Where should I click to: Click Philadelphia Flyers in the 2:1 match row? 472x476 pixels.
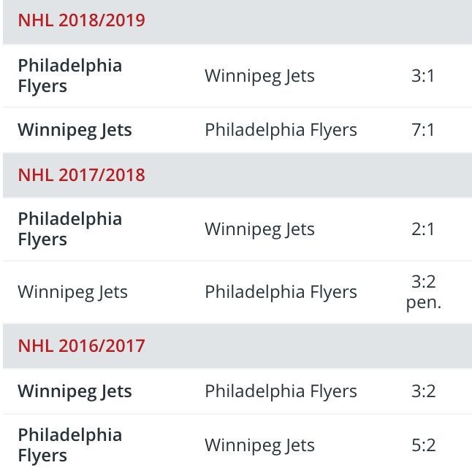pos(70,229)
